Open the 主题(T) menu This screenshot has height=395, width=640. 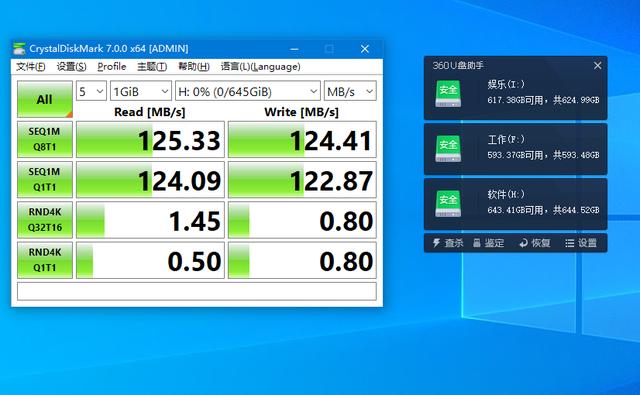[x=152, y=67]
